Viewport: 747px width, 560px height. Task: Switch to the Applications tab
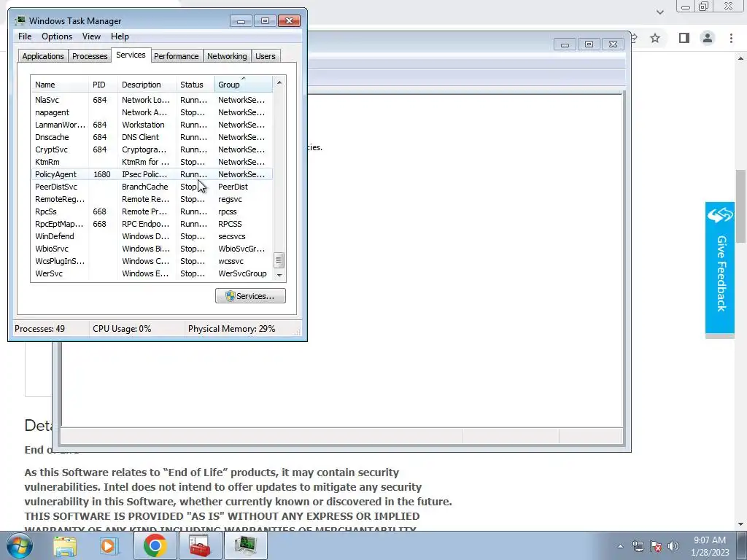(x=43, y=56)
